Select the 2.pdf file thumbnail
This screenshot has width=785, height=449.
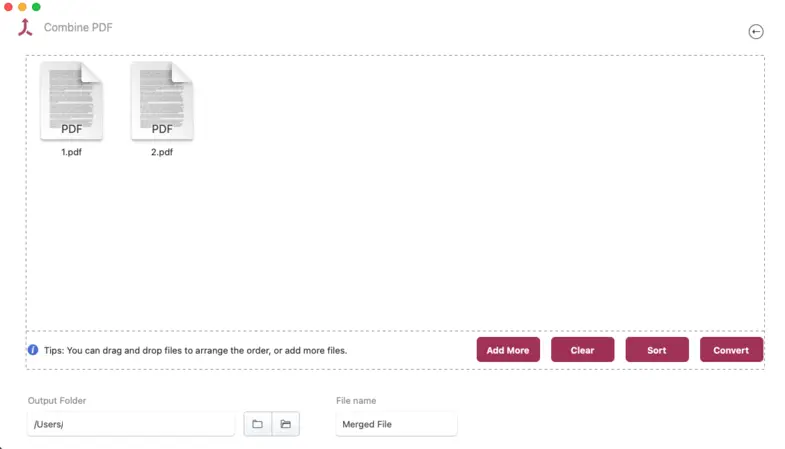[x=162, y=101]
